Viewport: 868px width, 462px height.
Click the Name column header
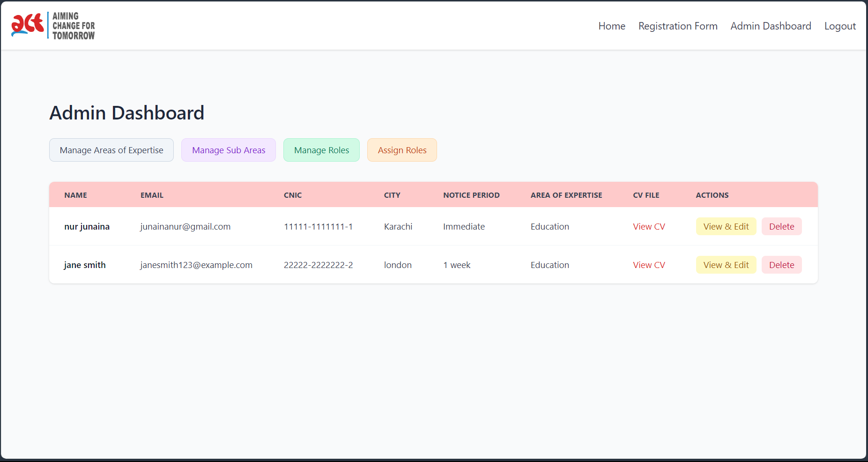coord(76,195)
